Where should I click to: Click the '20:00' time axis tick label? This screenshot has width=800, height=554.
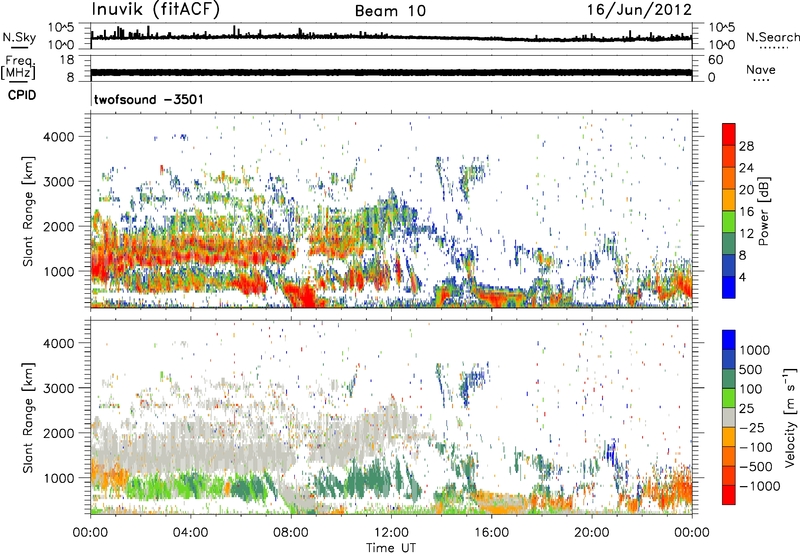[591, 533]
